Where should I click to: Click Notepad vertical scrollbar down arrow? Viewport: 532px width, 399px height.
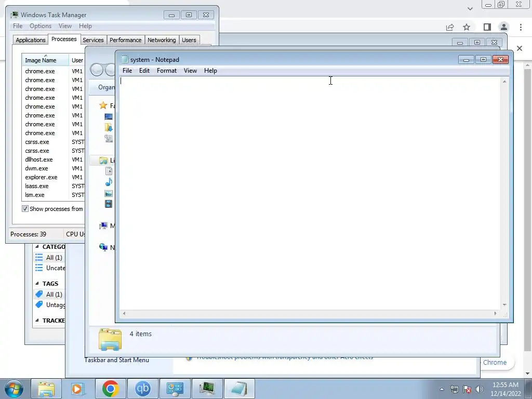click(504, 304)
